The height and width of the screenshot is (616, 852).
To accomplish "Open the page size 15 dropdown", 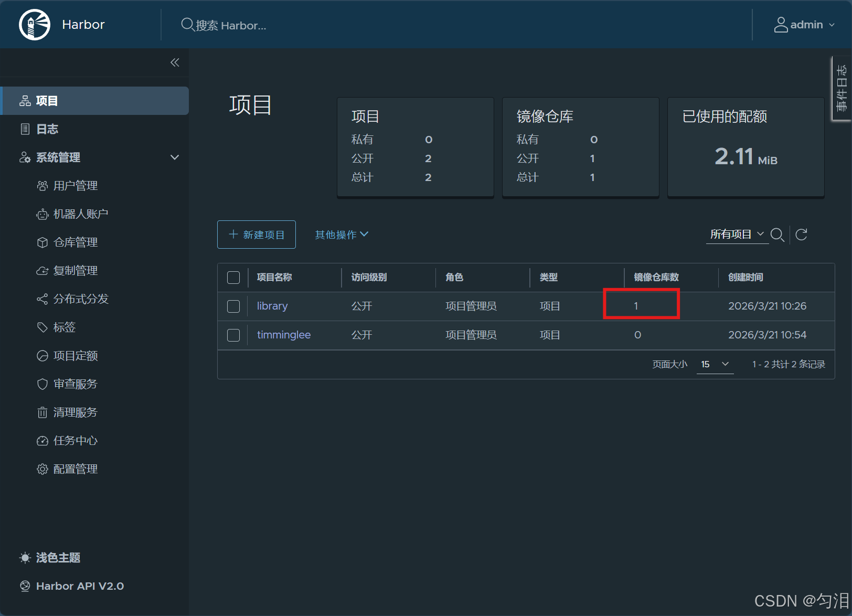I will coord(715,364).
